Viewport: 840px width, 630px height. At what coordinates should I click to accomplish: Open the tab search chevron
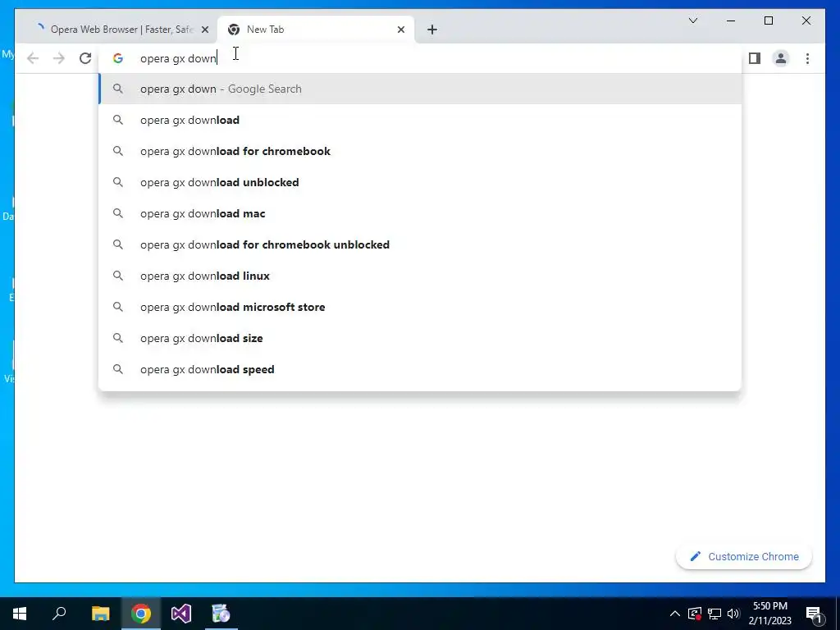pos(692,21)
